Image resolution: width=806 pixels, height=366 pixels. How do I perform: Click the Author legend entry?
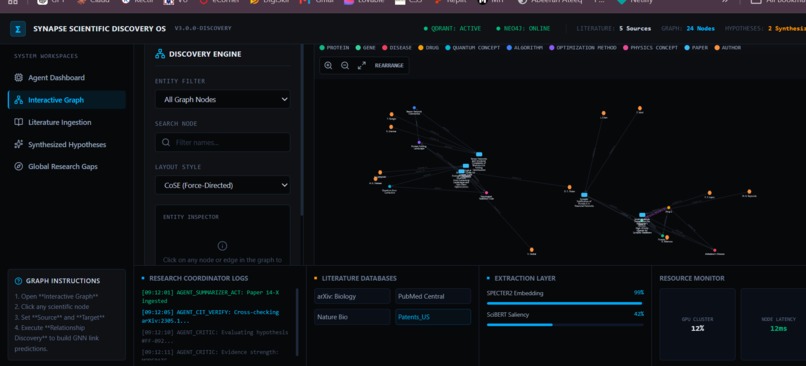pyautogui.click(x=727, y=48)
